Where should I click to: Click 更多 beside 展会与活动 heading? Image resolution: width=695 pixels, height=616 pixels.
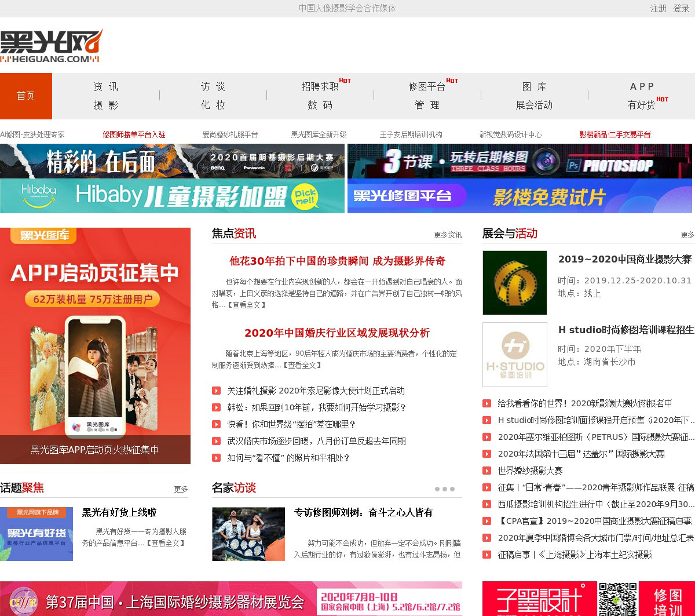tap(687, 235)
